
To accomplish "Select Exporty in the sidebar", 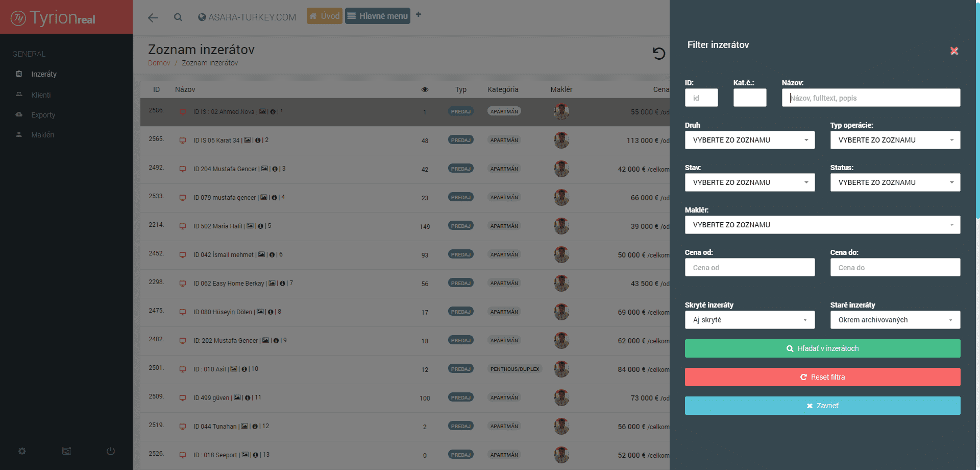I will click(x=43, y=115).
